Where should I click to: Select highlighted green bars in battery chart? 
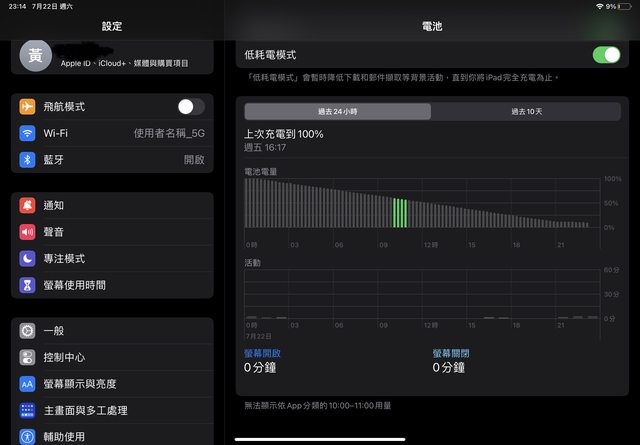point(400,213)
